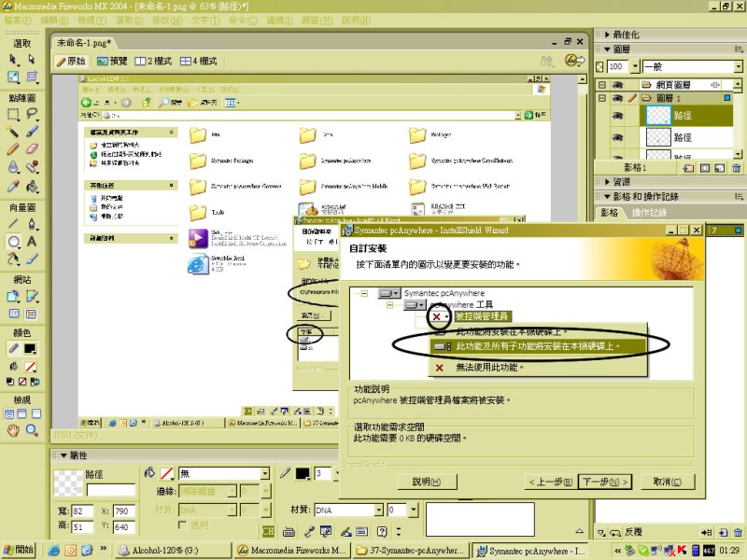The width and height of the screenshot is (747, 560).
Task: Toggle the hide slices and hotspots button
Action: (14, 314)
